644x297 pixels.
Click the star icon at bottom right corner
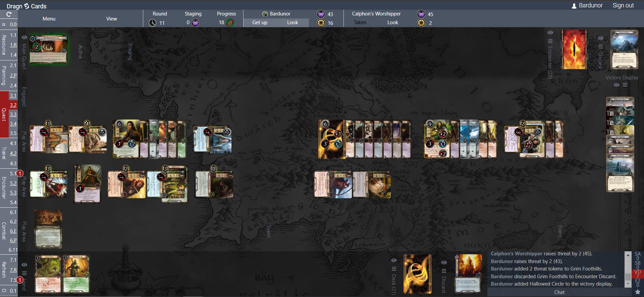(638, 292)
